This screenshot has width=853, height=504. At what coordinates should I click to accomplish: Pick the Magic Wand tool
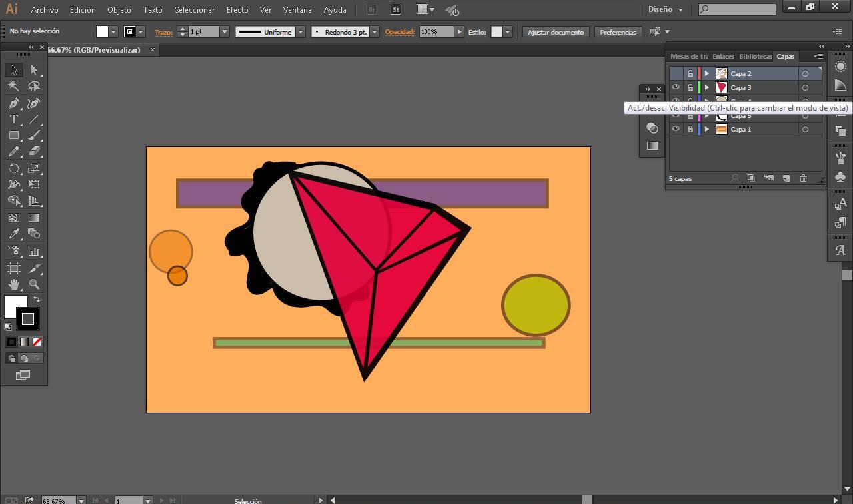coord(13,86)
